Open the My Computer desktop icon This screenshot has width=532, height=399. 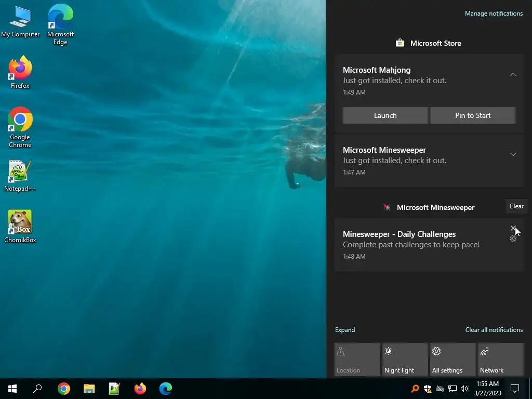tap(20, 22)
